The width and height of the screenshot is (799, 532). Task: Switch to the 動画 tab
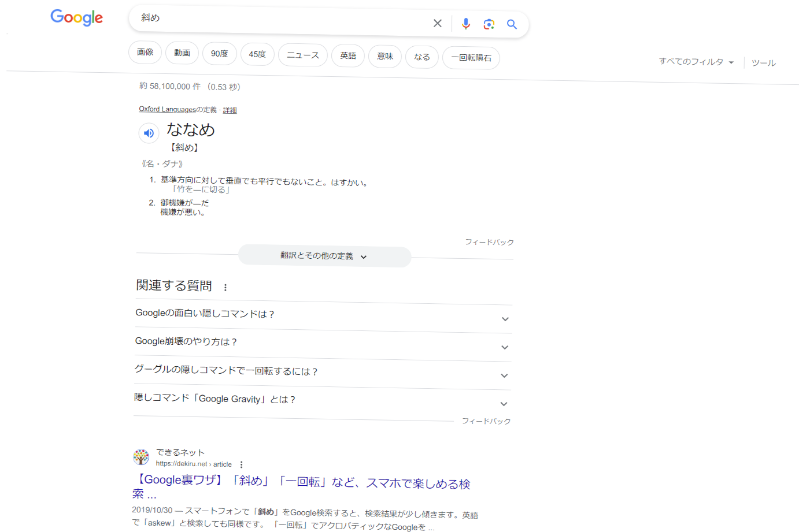pos(182,53)
